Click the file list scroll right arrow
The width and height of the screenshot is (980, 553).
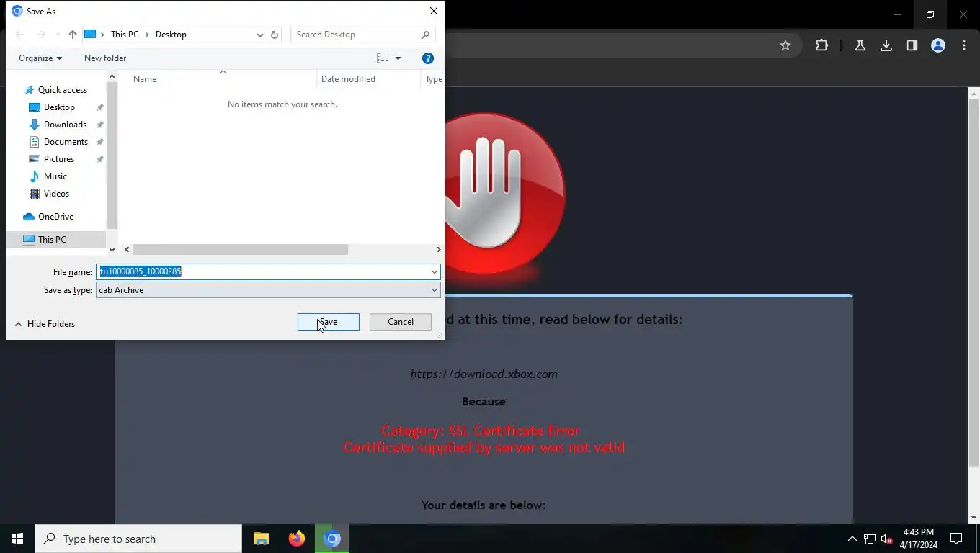(x=438, y=250)
